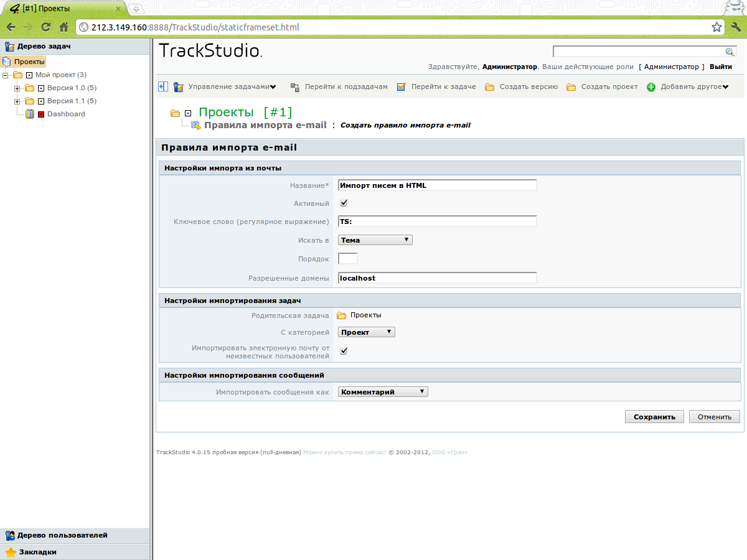Click the Мой проект folder icon

18,75
